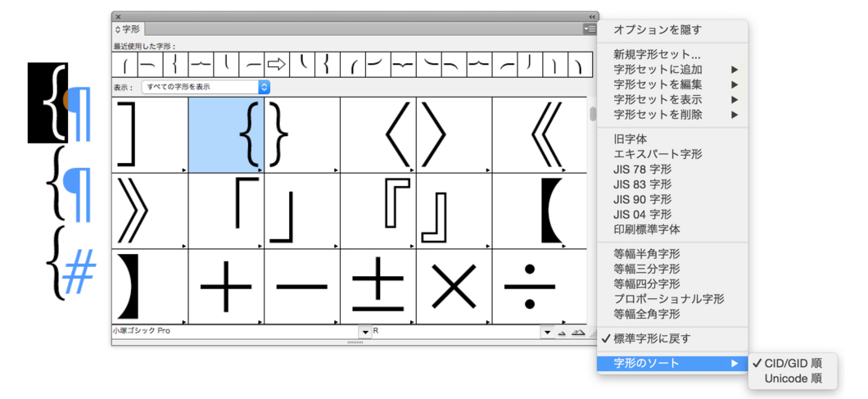Viewport: 868px width, 399px height.
Task: Select the right angle bracket glyph
Action: [454, 134]
